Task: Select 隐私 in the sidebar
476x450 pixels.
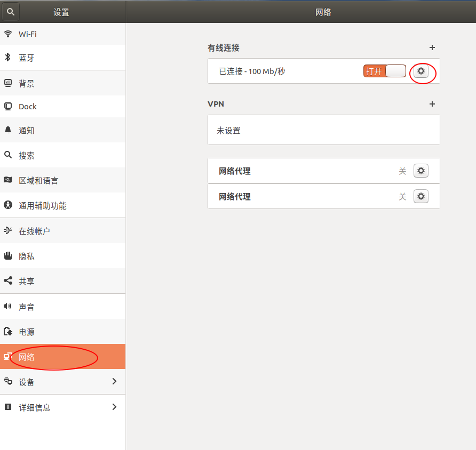Action: pos(62,256)
